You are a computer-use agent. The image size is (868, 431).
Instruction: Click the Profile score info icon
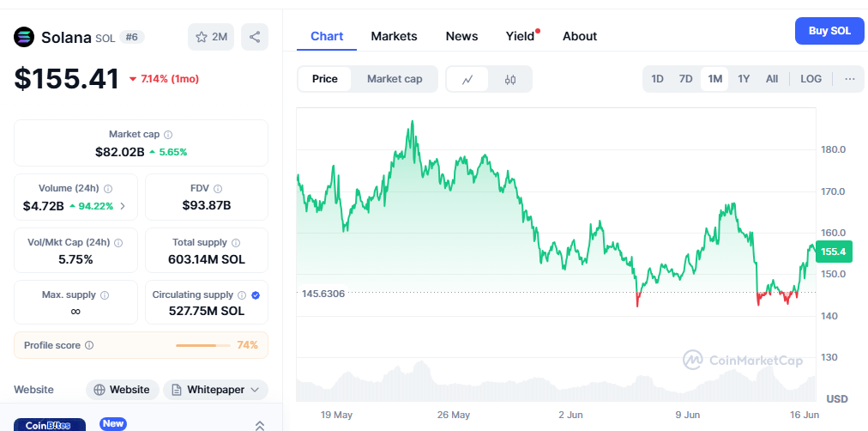(x=90, y=345)
